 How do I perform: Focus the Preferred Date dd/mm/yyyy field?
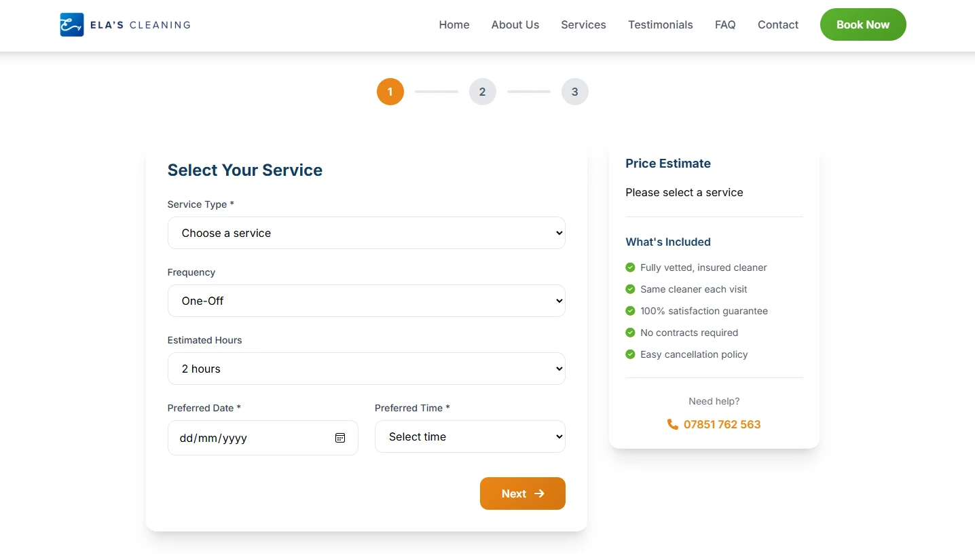[251, 438]
